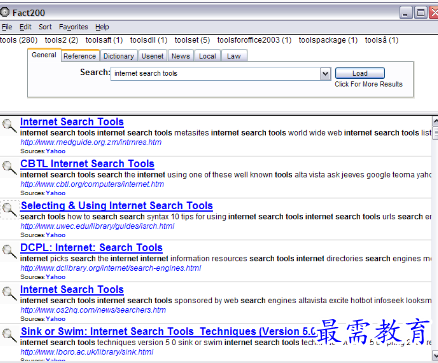This screenshot has width=438, height=363.
Task: Open Sink or Swim Internet Search Tools result
Action: pos(168,331)
